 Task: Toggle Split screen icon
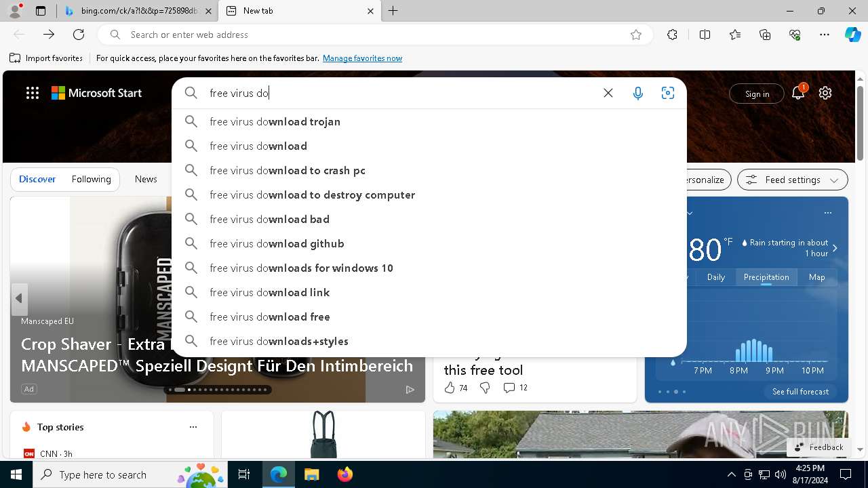click(705, 35)
